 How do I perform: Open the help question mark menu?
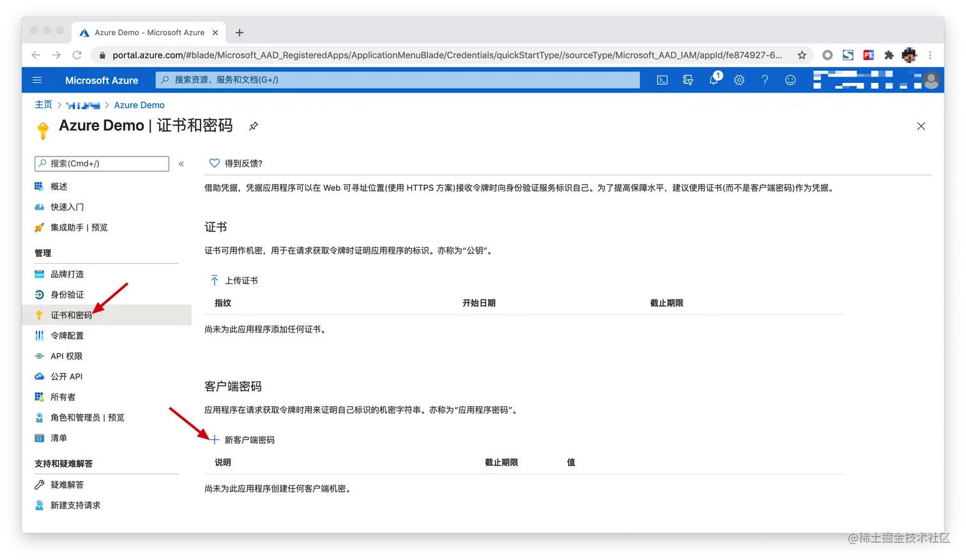point(765,80)
